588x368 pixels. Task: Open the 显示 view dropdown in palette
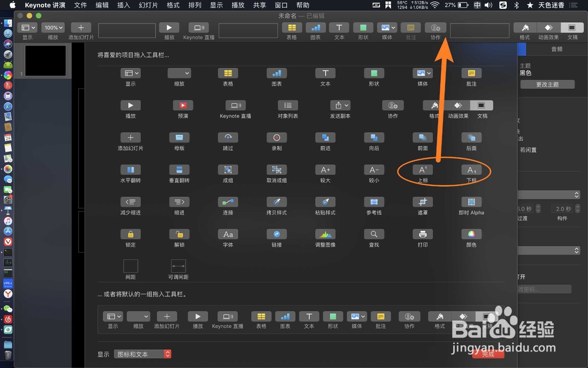click(x=131, y=73)
